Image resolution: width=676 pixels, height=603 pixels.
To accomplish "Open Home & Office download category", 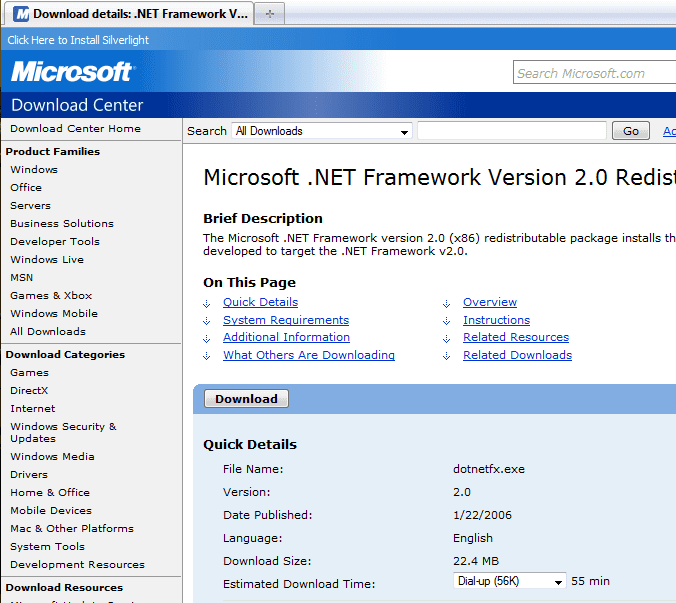I will tap(50, 492).
